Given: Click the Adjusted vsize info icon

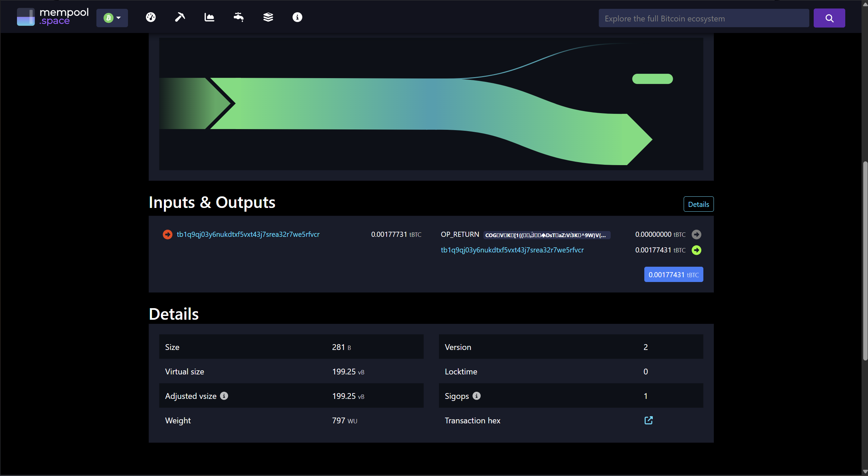Looking at the screenshot, I should (224, 396).
